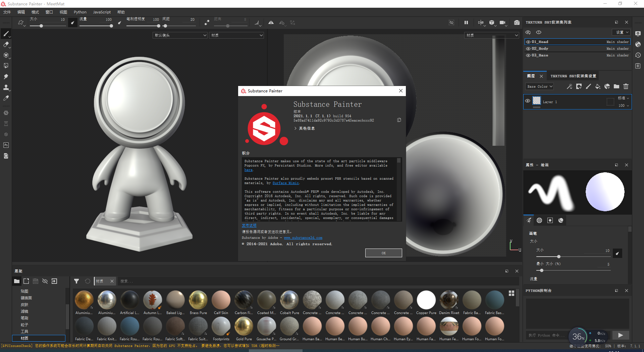This screenshot has height=352, width=644.
Task: Open Layer 1 opacity 100 dropdown
Action: tap(624, 105)
